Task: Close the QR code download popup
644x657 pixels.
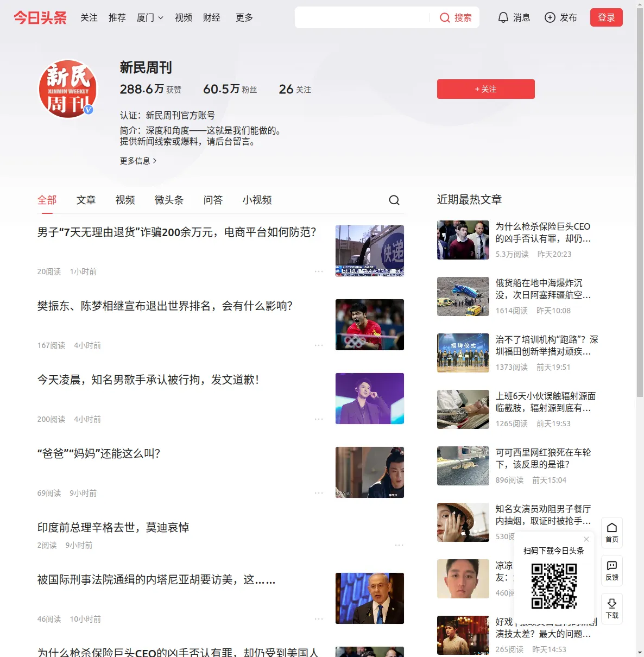Action: pyautogui.click(x=586, y=539)
